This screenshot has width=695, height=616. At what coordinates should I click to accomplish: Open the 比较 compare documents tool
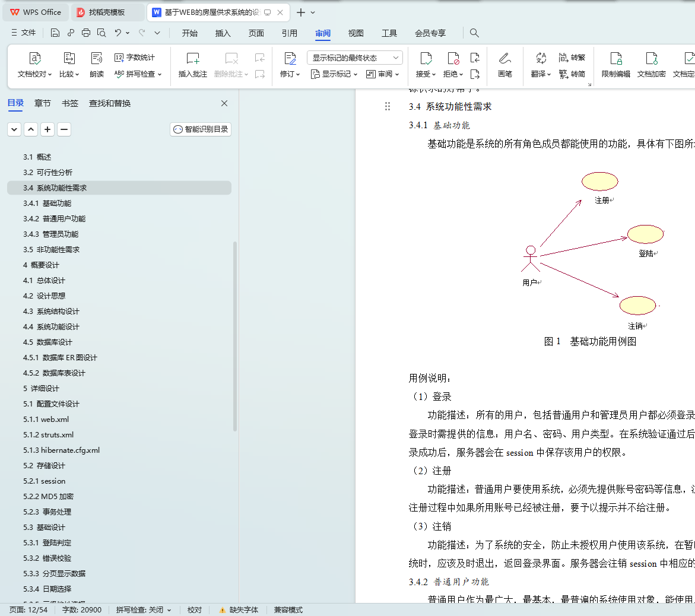tap(69, 65)
